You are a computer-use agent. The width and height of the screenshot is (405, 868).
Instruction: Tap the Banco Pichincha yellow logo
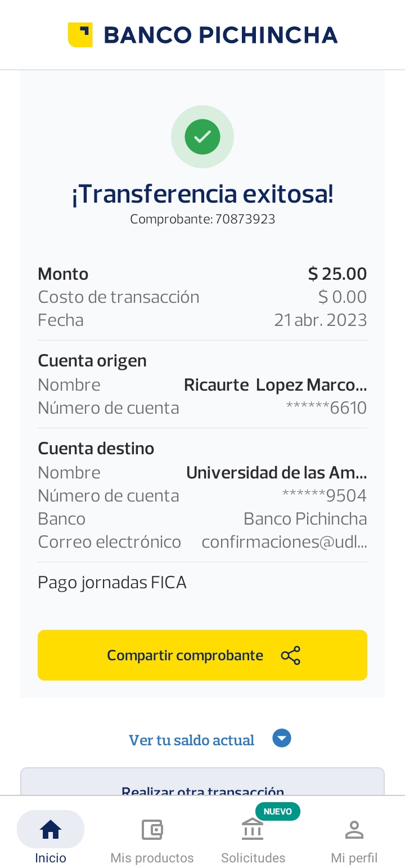(80, 35)
